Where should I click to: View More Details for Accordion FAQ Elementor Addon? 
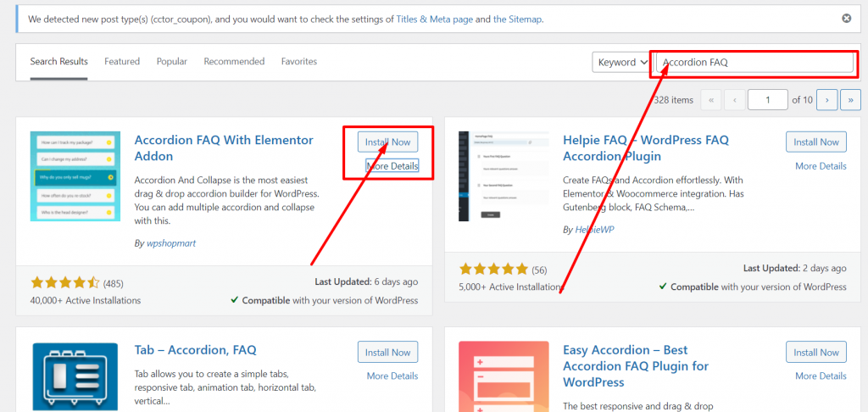tap(392, 165)
